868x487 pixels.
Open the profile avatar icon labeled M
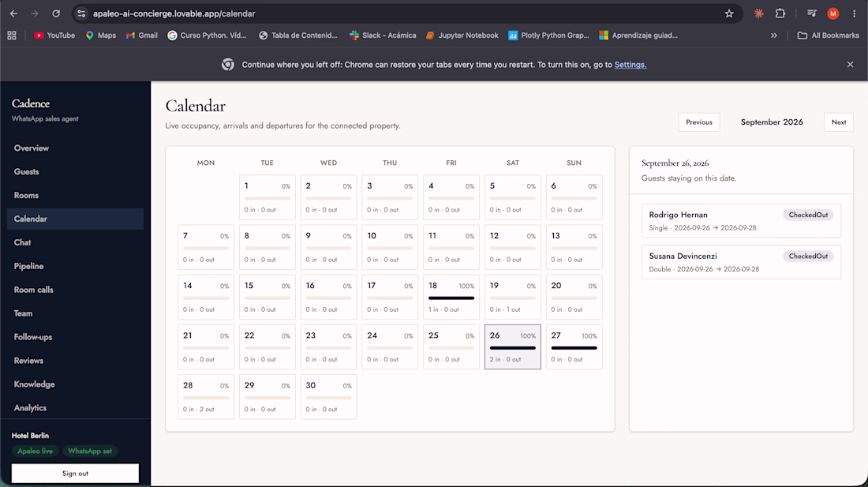pyautogui.click(x=832, y=14)
